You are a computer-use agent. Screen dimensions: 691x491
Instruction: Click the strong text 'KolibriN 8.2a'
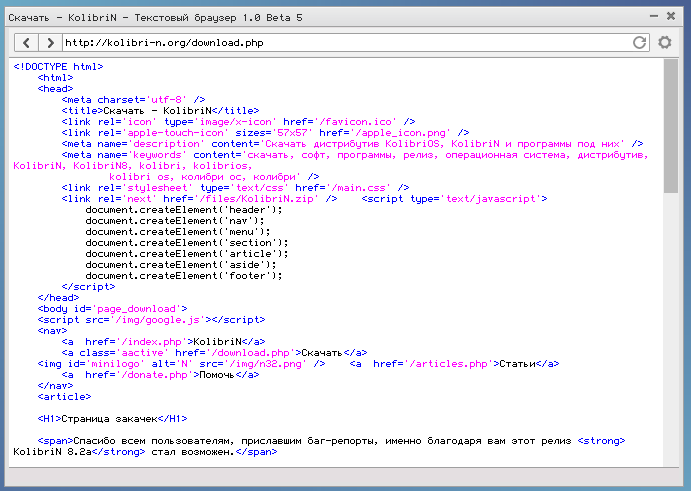pyautogui.click(x=52, y=452)
